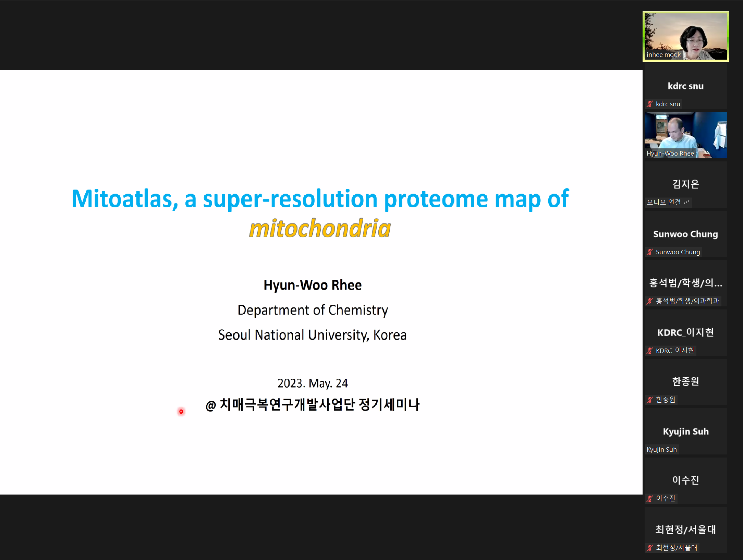Screen dimensions: 743x560
Task: Click the 한종원 participant tile
Action: (x=685, y=382)
